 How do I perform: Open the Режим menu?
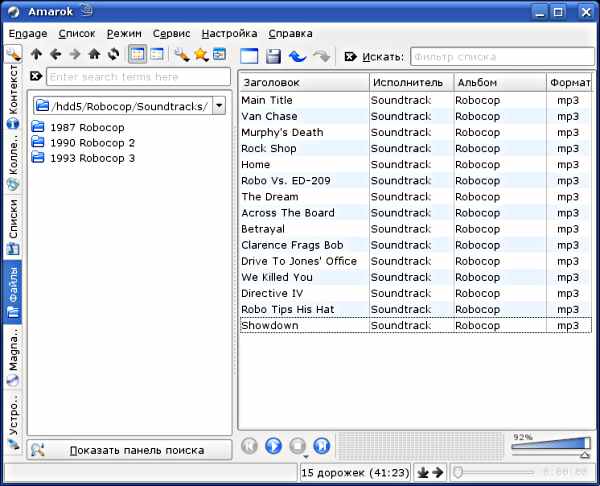pyautogui.click(x=124, y=34)
